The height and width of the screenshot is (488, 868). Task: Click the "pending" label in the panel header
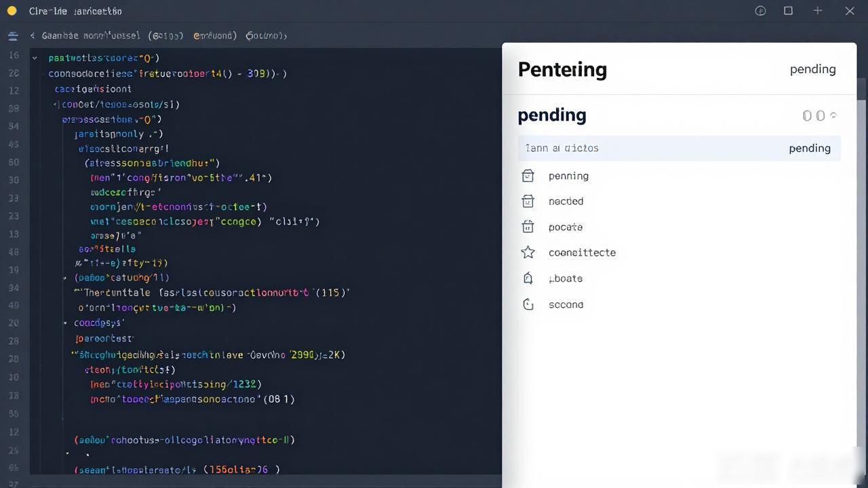pos(812,69)
